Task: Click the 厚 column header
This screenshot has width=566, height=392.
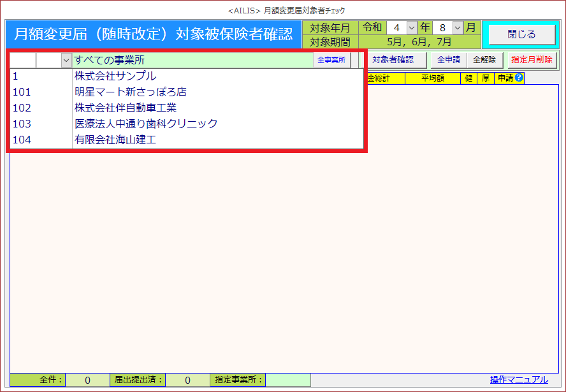Action: pyautogui.click(x=486, y=78)
